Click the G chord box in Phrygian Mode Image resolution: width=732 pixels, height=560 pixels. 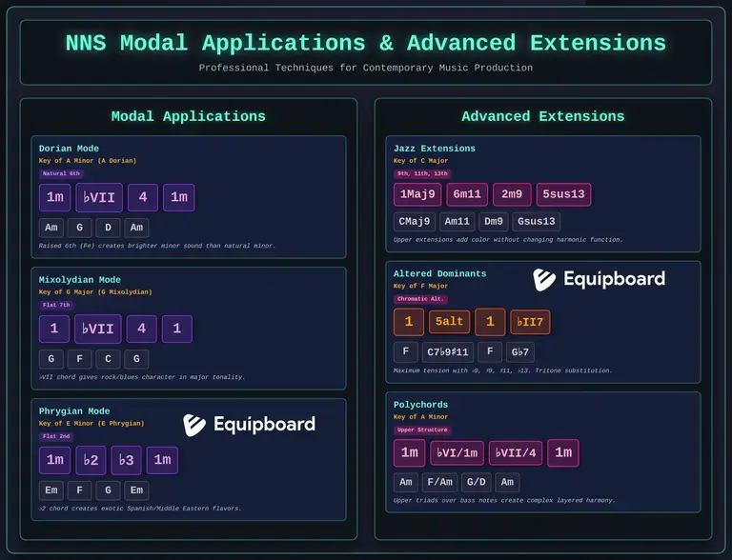pyautogui.click(x=108, y=490)
